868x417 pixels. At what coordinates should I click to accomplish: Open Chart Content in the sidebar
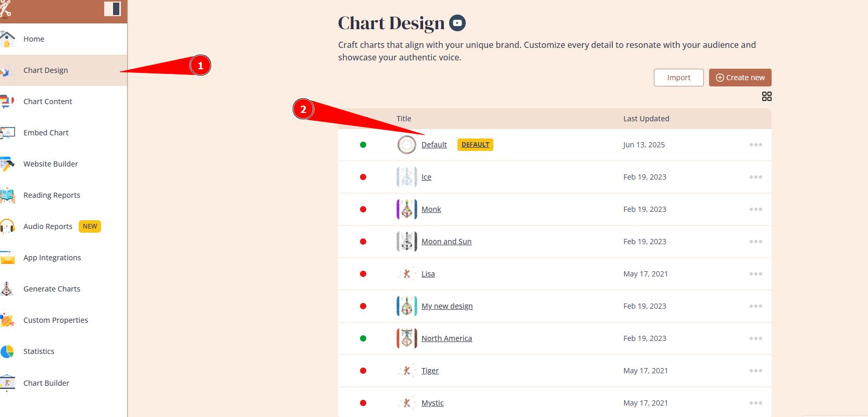coord(47,102)
